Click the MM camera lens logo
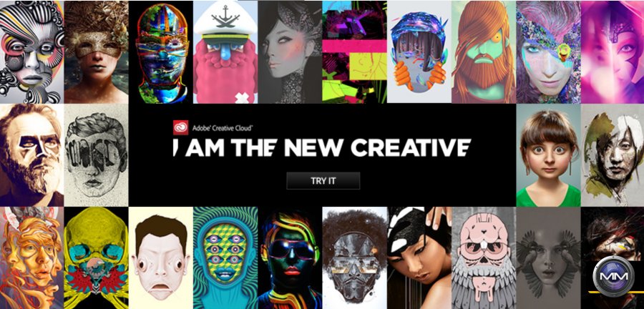Image resolution: width=644 pixels, height=309 pixels. pyautogui.click(x=614, y=276)
